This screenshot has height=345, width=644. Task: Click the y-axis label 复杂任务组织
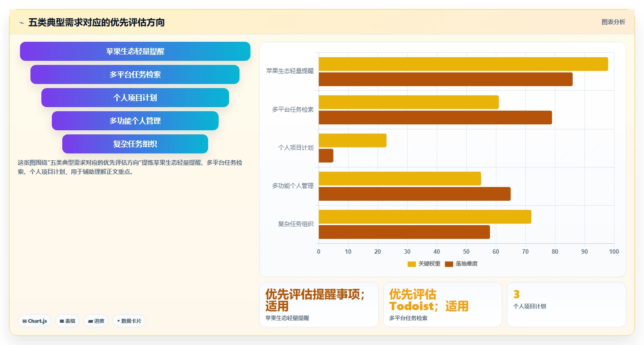[296, 224]
